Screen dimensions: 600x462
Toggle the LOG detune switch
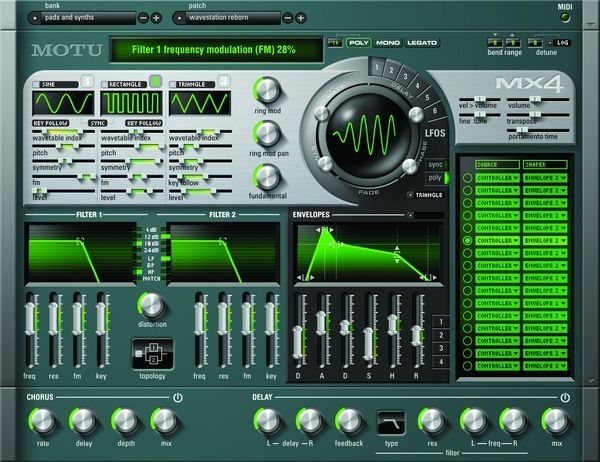coord(560,42)
